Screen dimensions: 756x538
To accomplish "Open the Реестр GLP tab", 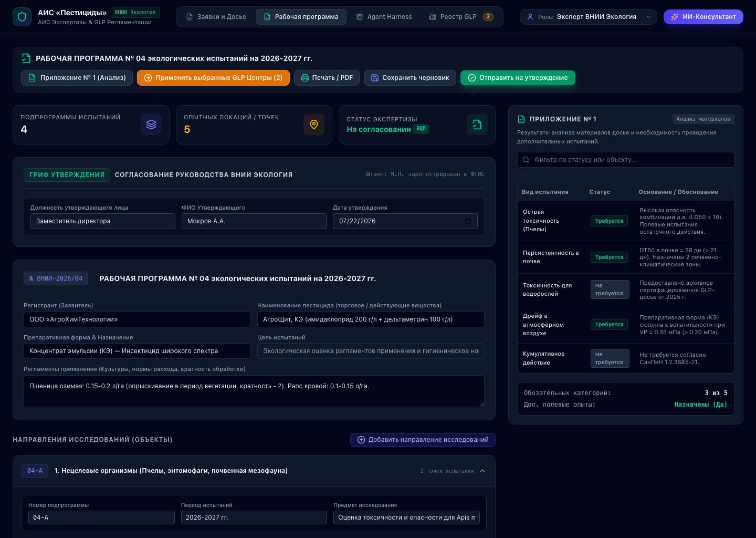I will tap(461, 17).
